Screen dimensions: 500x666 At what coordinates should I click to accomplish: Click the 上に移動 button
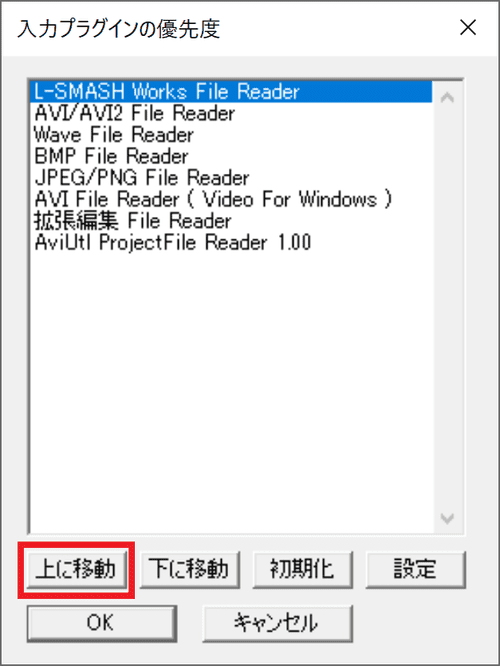(76, 570)
